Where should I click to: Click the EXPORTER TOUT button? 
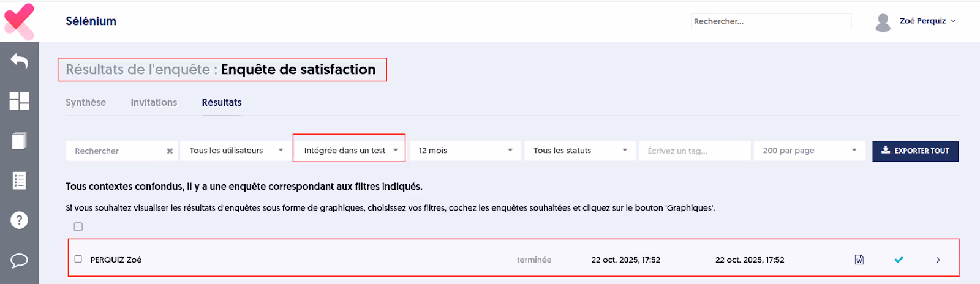pos(915,151)
